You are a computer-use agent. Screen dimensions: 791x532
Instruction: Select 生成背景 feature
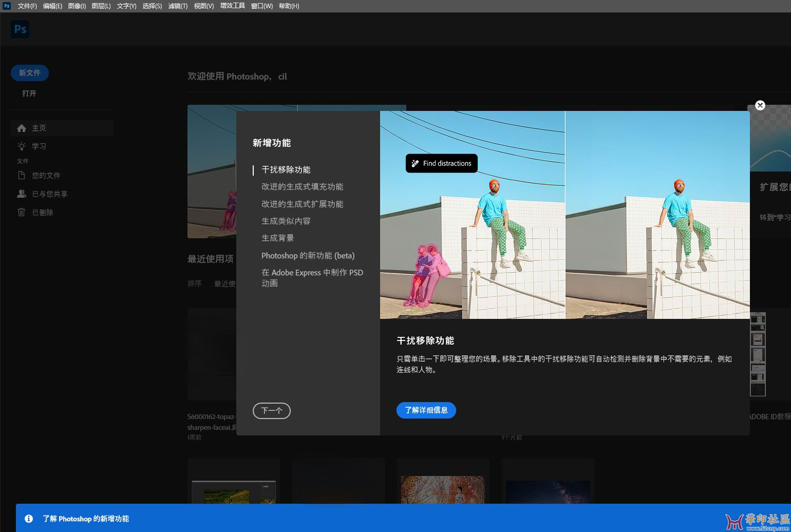pos(278,238)
